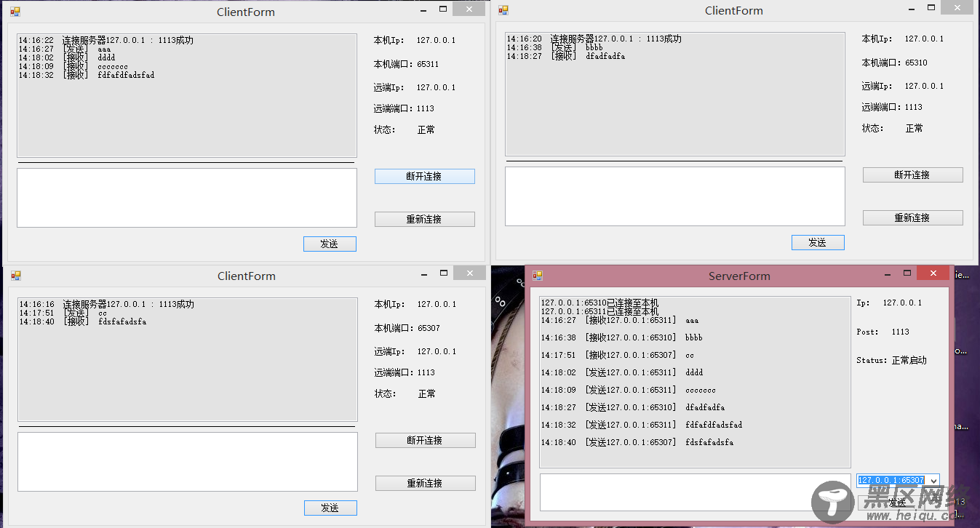This screenshot has width=980, height=528.
Task: Click the '[接收] dfadfadfa' line in client 65310
Action: (566, 56)
